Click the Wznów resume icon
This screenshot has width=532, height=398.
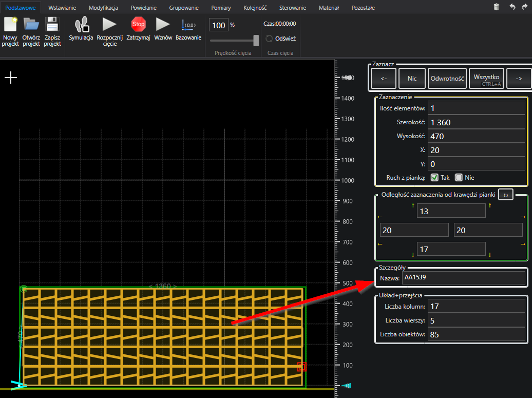pos(163,24)
